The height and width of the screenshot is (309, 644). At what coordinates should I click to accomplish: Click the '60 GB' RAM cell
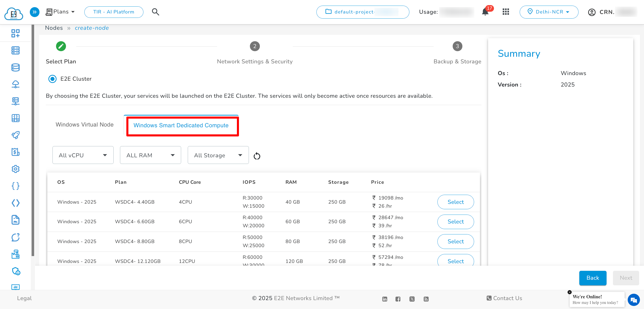[292, 222]
